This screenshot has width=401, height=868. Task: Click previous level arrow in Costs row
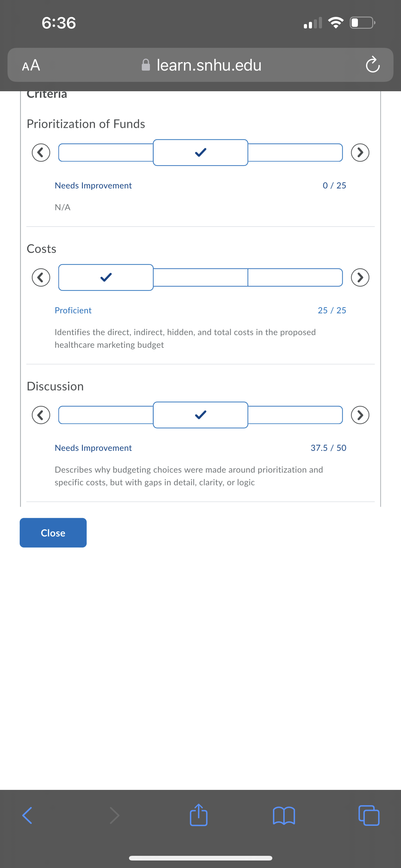(x=41, y=277)
